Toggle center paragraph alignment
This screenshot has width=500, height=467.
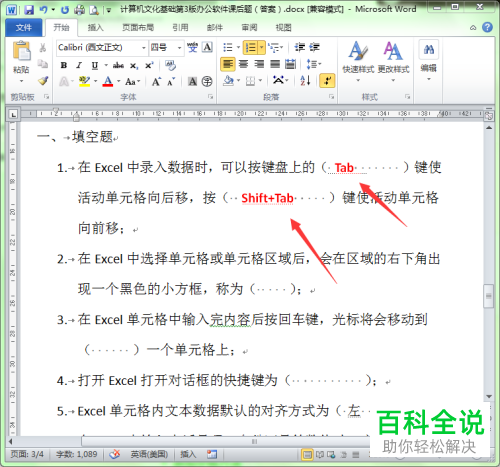click(x=243, y=64)
